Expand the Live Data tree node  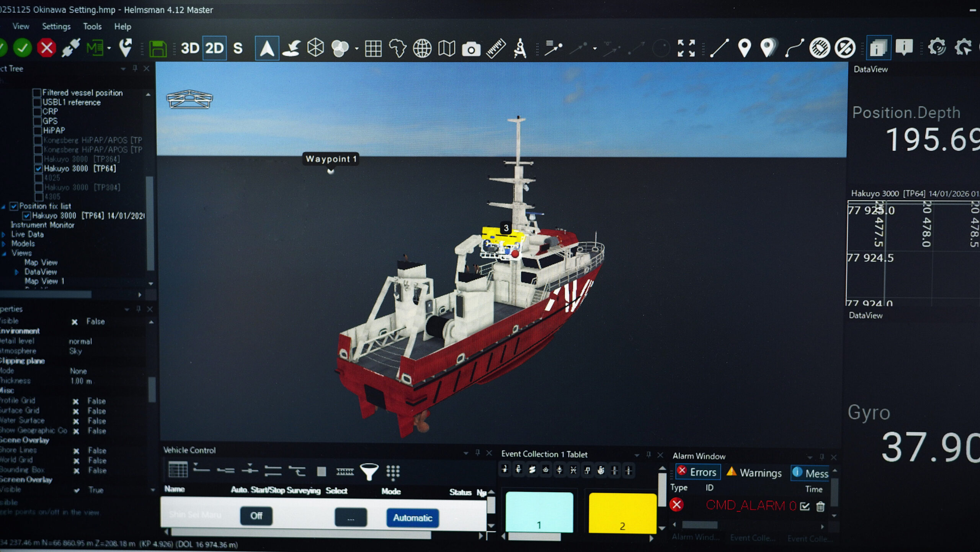4,234
